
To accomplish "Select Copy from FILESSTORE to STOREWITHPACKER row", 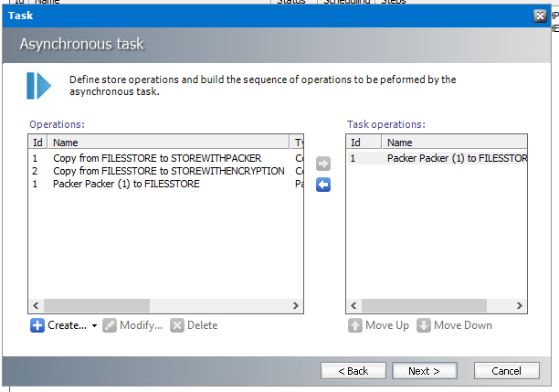I will (165, 158).
